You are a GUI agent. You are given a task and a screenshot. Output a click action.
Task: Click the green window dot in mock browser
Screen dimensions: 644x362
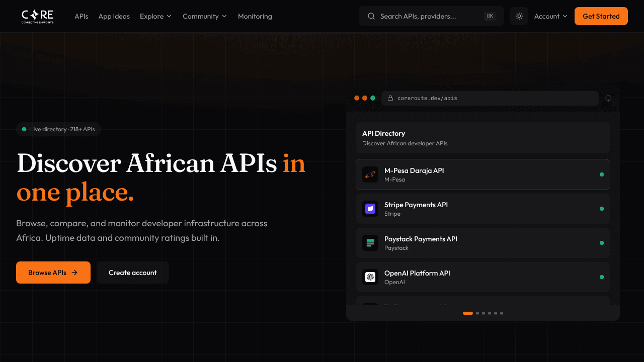point(373,98)
